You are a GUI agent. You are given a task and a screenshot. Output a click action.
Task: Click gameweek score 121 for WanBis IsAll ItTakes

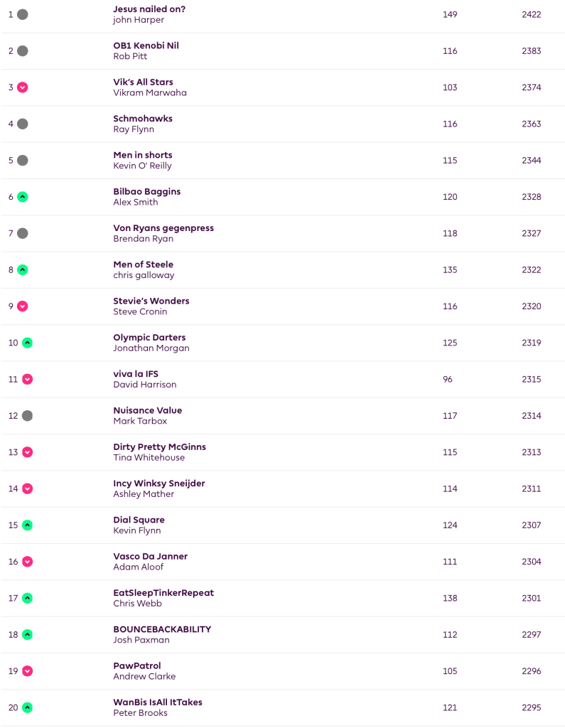click(450, 707)
